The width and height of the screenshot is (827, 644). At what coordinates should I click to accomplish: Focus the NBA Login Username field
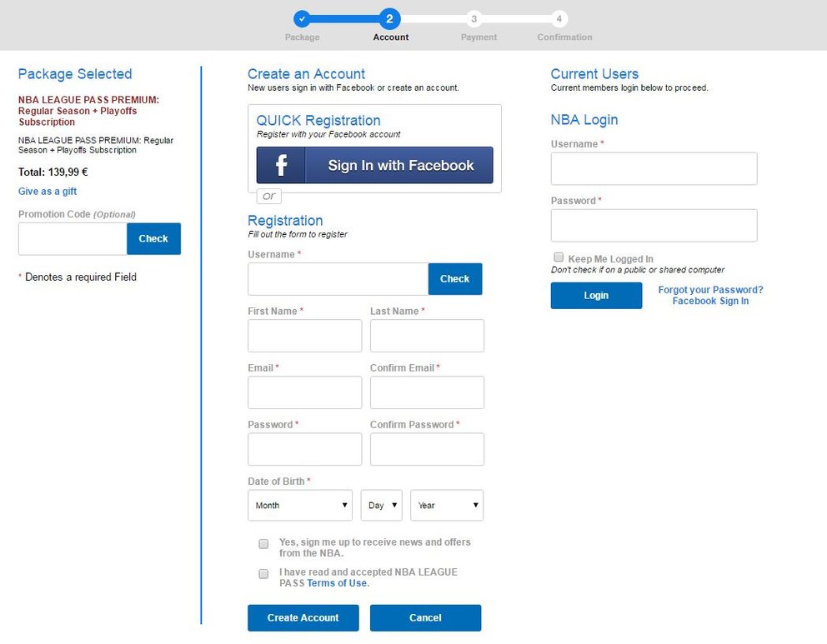pos(654,168)
